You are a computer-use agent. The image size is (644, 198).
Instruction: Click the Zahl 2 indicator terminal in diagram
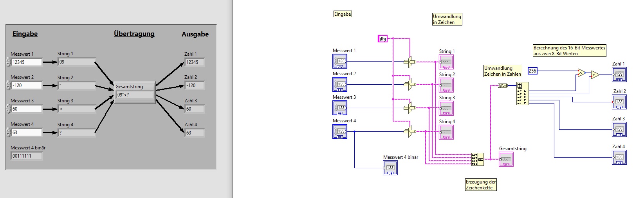click(619, 102)
